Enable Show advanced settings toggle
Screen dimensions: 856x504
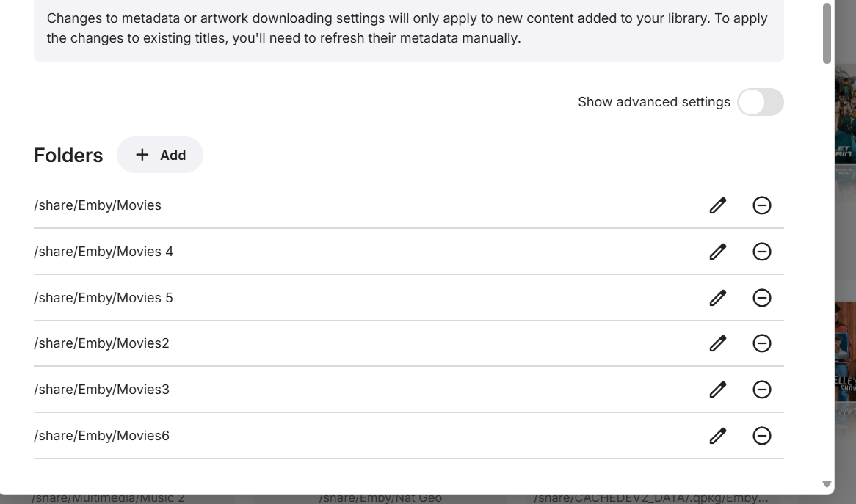click(x=760, y=102)
